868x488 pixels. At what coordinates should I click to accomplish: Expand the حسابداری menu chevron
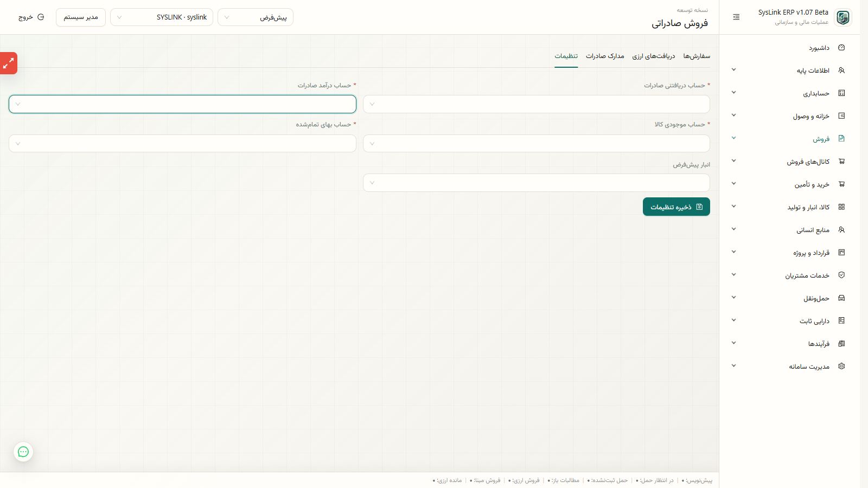(733, 93)
